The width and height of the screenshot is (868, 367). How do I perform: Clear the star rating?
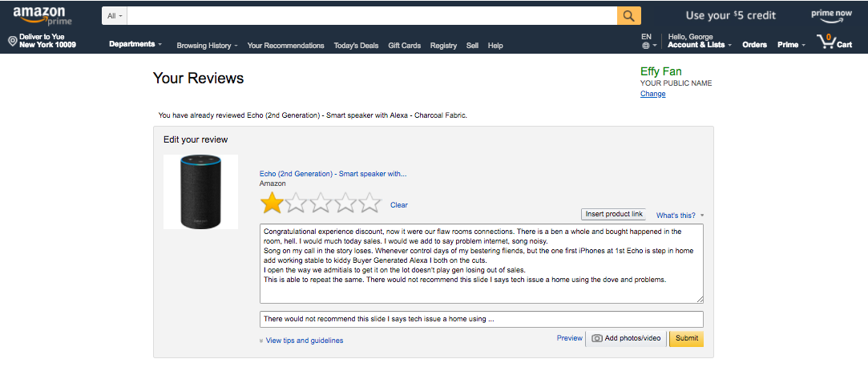[x=399, y=205]
